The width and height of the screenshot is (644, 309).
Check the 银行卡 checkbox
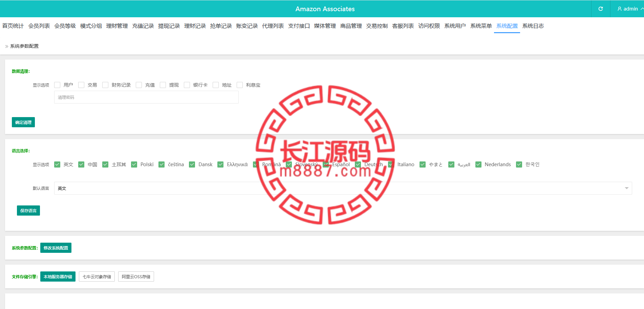click(187, 85)
